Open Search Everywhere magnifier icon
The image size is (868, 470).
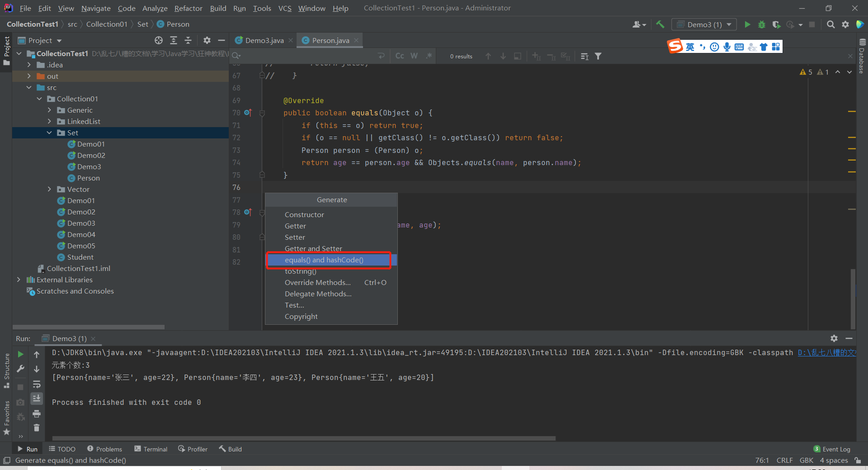click(830, 24)
